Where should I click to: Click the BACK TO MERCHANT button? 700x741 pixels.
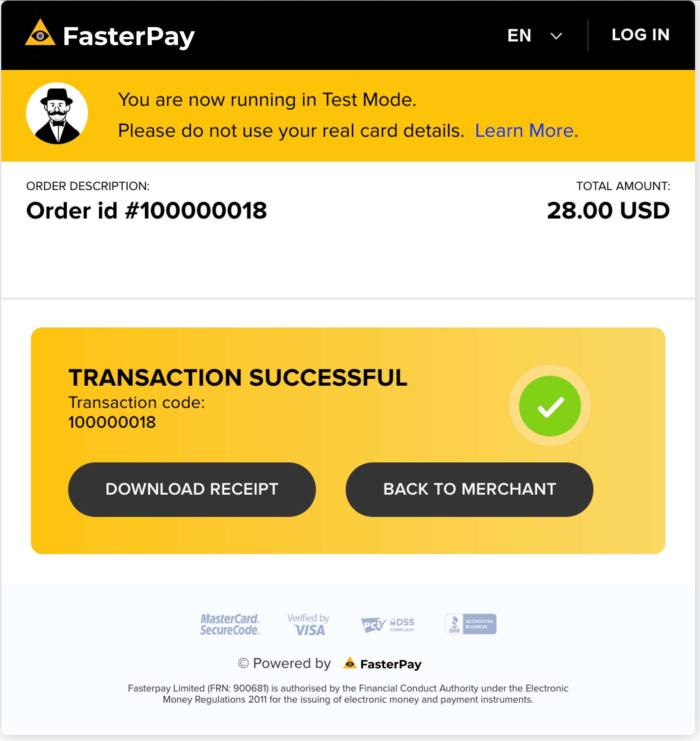[x=470, y=488]
